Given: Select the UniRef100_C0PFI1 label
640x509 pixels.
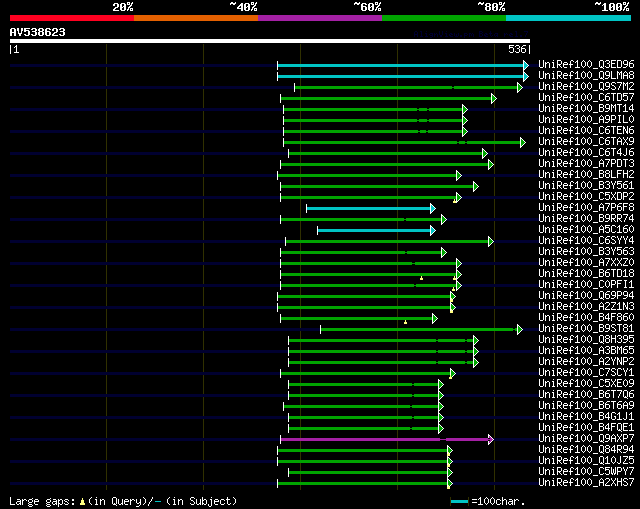Looking at the screenshot, I should [x=586, y=285].
